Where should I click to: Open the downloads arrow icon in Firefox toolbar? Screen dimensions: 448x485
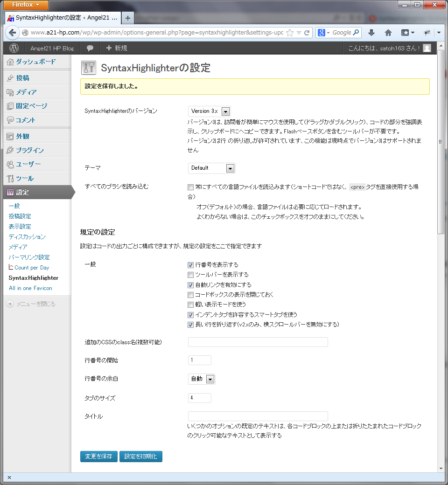tap(371, 33)
